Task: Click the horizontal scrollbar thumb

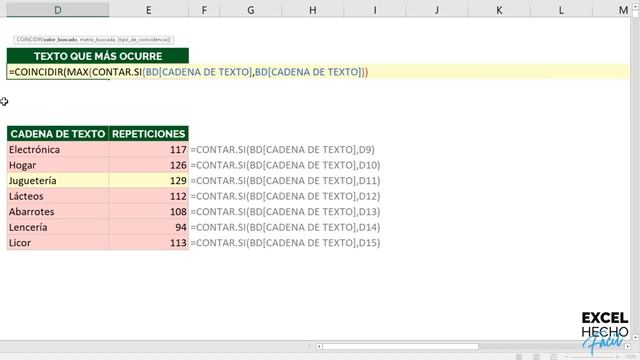Action: (400, 347)
